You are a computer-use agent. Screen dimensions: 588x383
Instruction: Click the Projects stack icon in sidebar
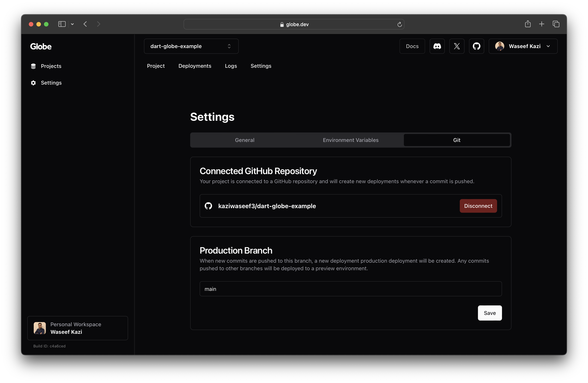[33, 66]
